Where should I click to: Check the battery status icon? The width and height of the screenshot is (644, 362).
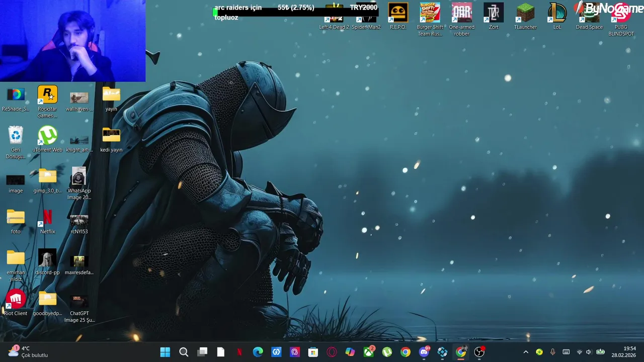point(600,352)
